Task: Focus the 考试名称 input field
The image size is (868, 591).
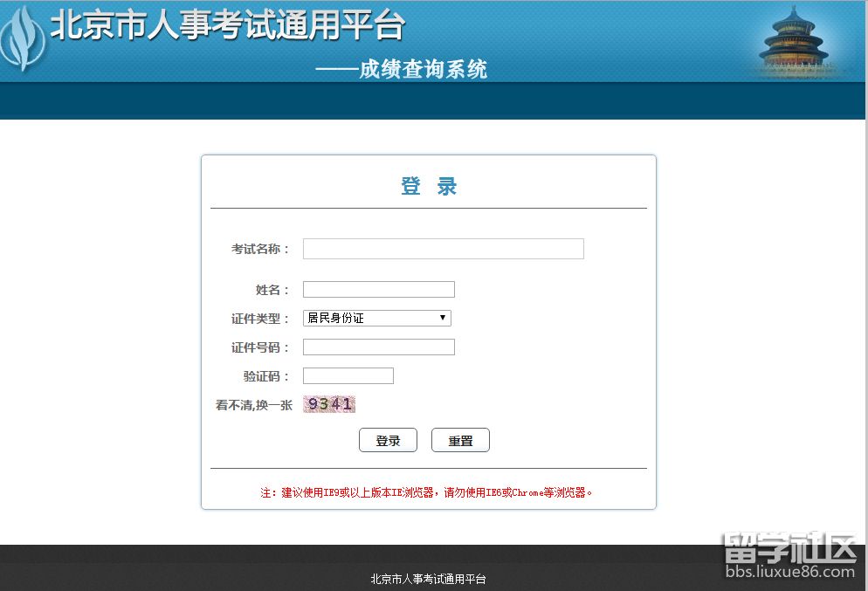Action: [443, 249]
